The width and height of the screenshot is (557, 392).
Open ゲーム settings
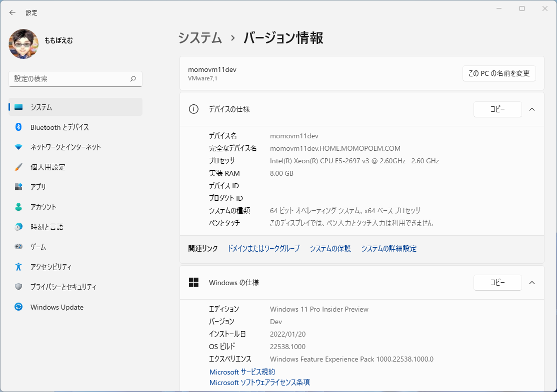[75, 247]
